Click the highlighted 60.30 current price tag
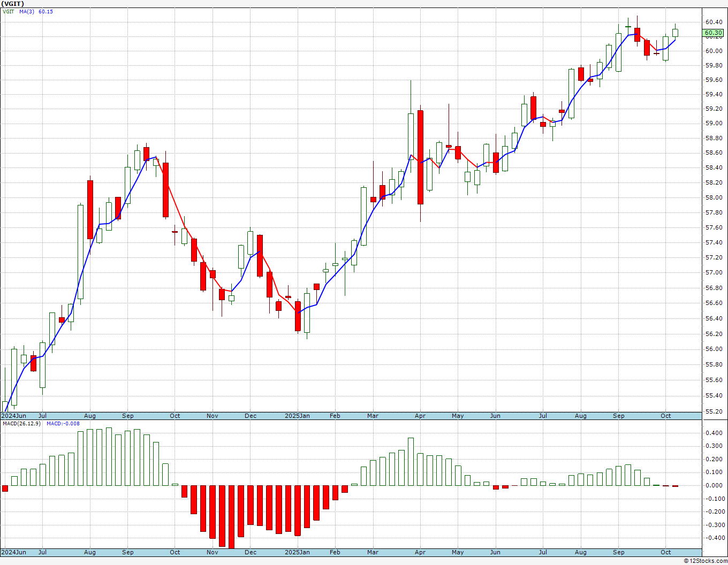Image resolution: width=728 pixels, height=565 pixels. pos(713,33)
